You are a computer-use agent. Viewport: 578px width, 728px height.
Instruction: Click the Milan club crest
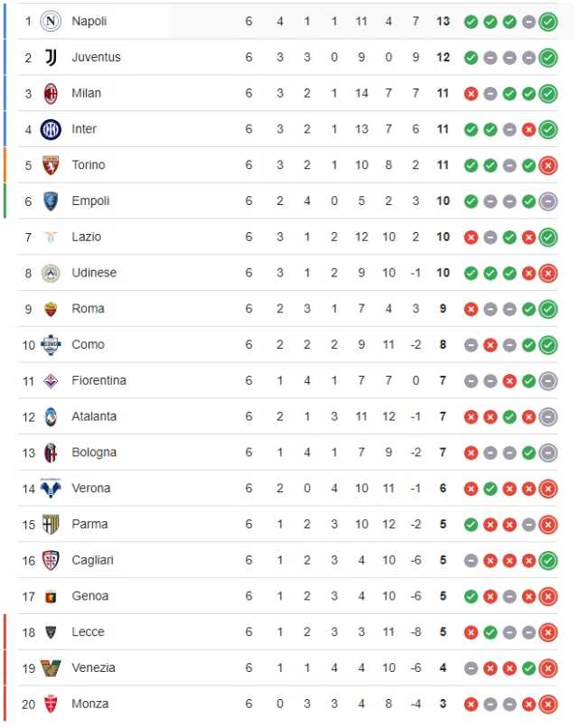tap(51, 93)
